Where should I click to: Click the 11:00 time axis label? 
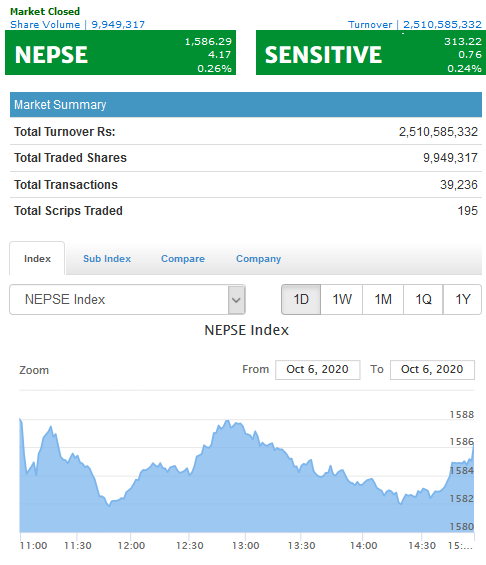pyautogui.click(x=33, y=546)
